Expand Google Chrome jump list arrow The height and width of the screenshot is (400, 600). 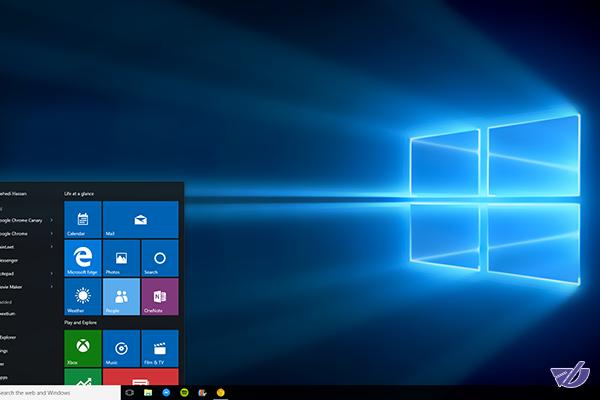[x=52, y=233]
